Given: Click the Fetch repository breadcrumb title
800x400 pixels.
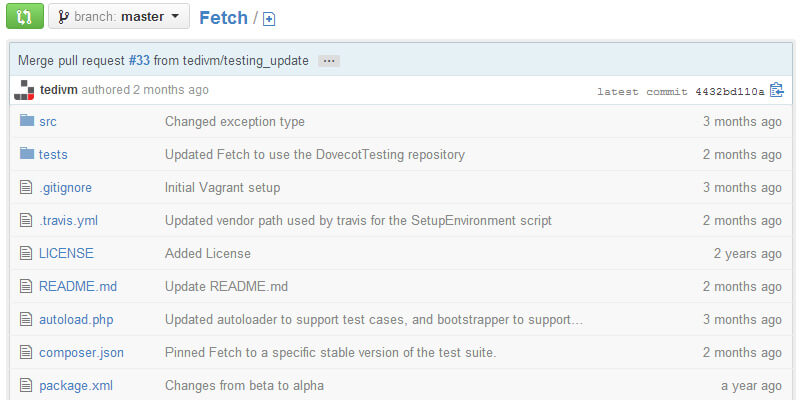Looking at the screenshot, I should (223, 18).
